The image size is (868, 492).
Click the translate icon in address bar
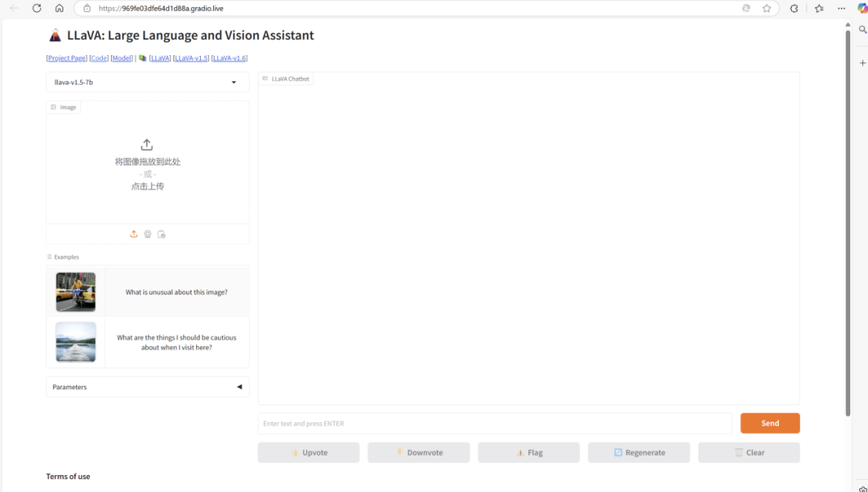point(746,8)
